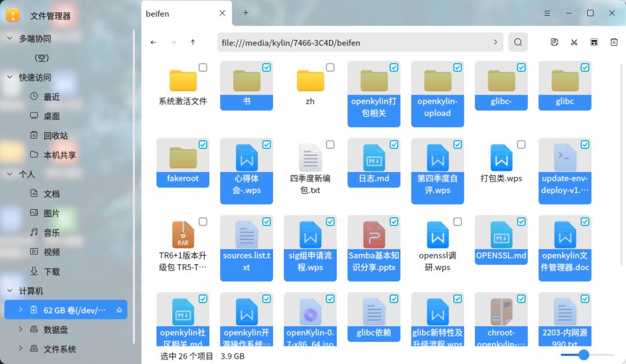The width and height of the screenshot is (626, 364).
Task: Click the invert-selection toolbar icon
Action: 594,42
